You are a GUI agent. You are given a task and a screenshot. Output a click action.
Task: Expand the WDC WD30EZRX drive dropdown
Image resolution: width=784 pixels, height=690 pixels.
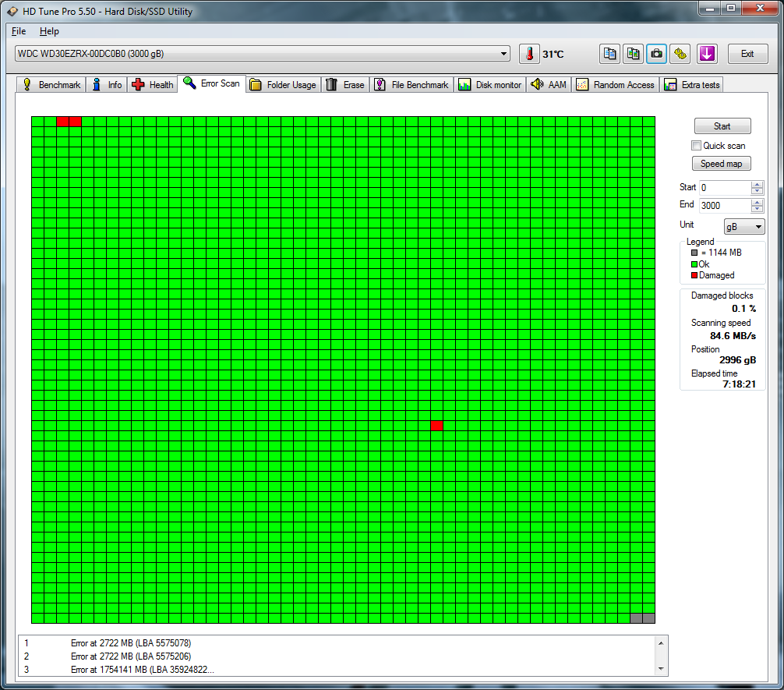pyautogui.click(x=503, y=54)
